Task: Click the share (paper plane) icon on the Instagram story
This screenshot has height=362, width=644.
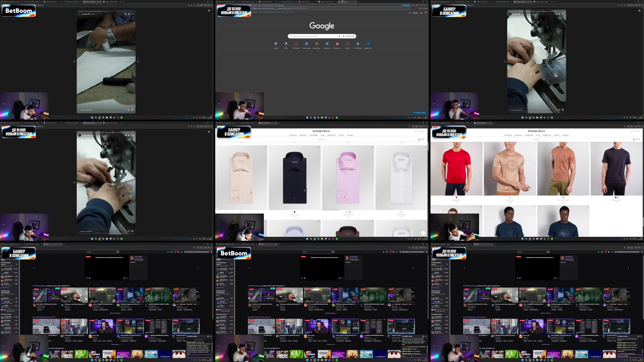Action: point(132,109)
